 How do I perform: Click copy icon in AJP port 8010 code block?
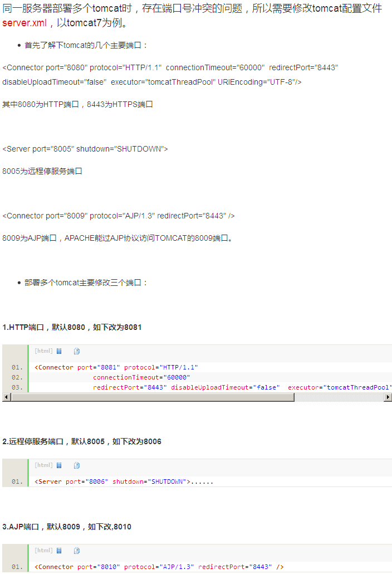coord(77,551)
